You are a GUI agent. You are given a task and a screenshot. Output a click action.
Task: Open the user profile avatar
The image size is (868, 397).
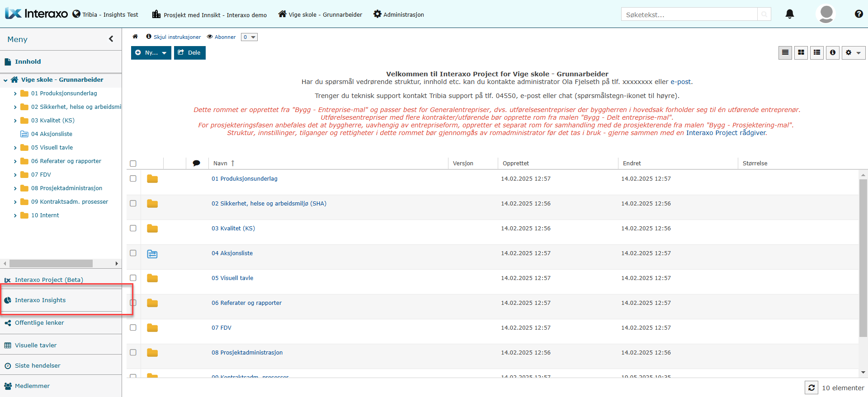pos(826,14)
